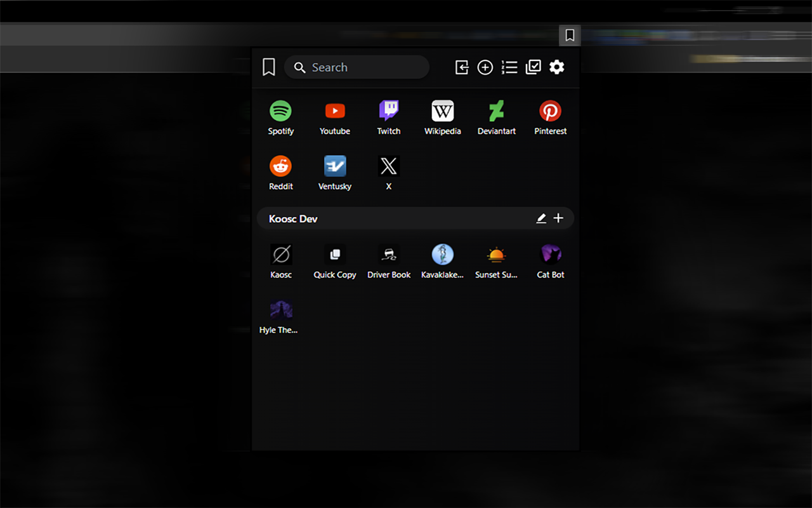Focus the Search input field
This screenshot has height=508, width=812.
[x=357, y=67]
